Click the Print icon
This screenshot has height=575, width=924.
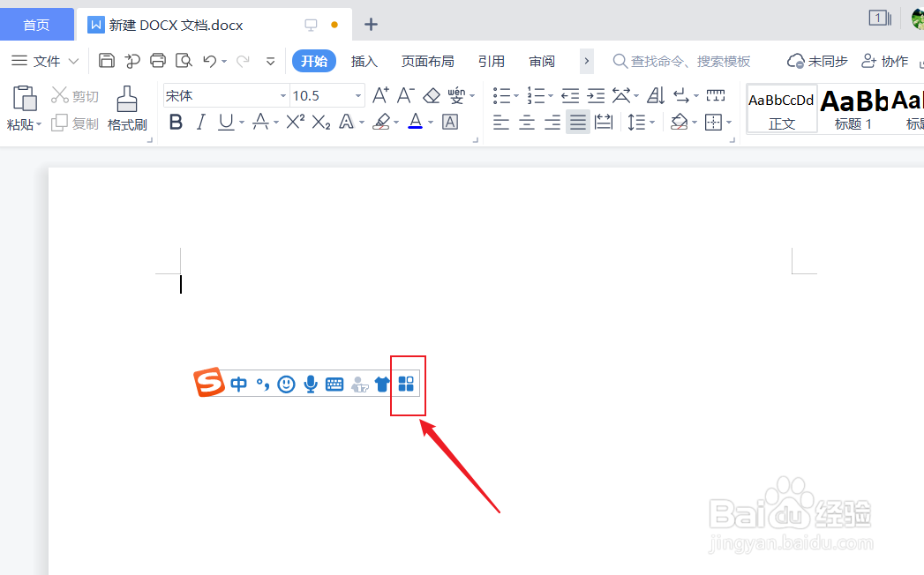point(157,60)
